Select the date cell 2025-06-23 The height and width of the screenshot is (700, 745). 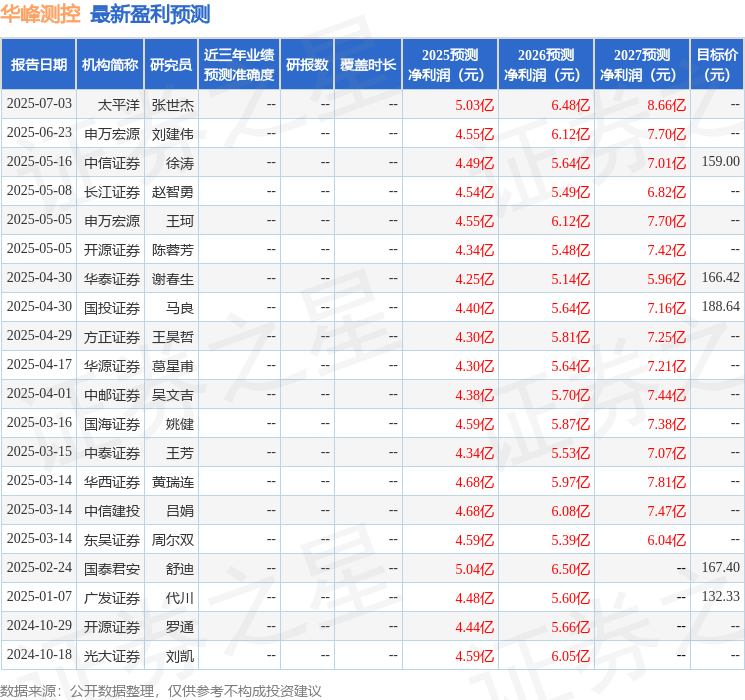[x=39, y=133]
